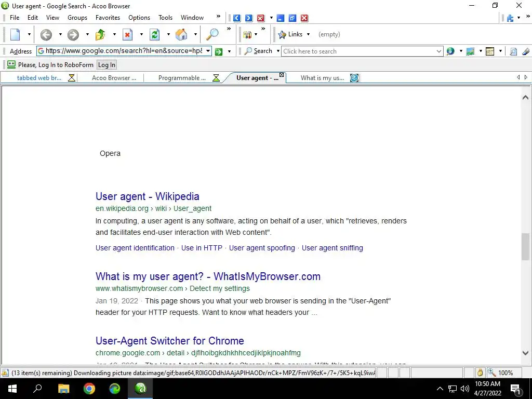Close the active 'User agent' tab

pyautogui.click(x=282, y=75)
